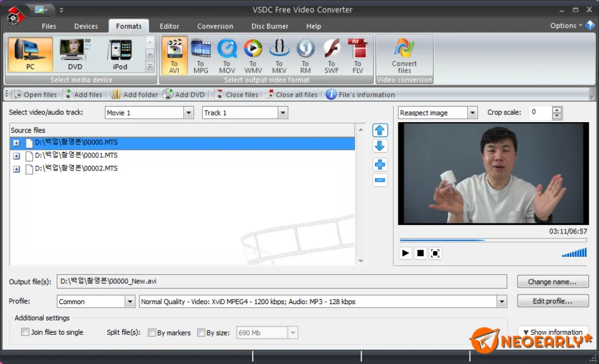The height and width of the screenshot is (364, 599).
Task: Choose the To WMV output format
Action: 253,56
